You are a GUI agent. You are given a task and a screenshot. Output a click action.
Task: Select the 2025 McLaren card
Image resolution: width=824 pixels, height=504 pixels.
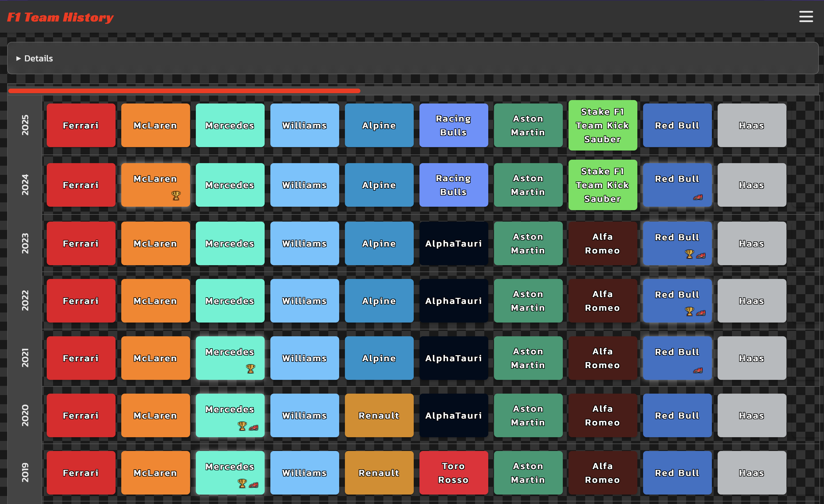coord(155,125)
